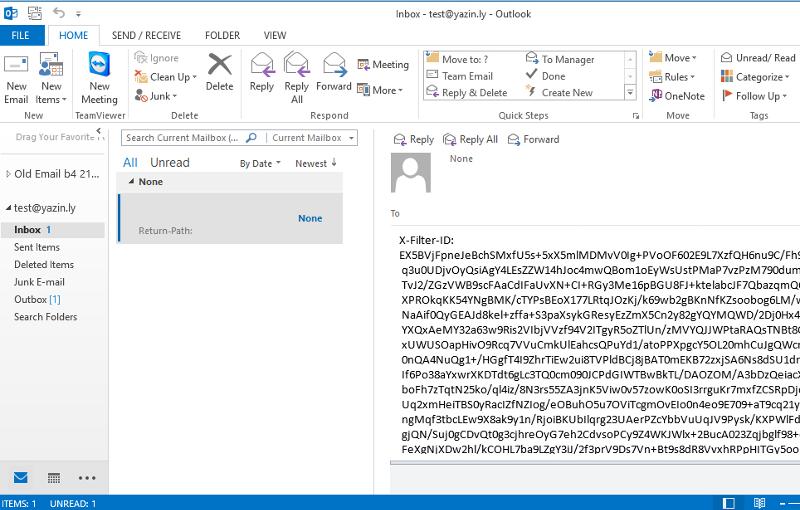Create New quick step
Screen dimensions: 800x510
[560, 93]
